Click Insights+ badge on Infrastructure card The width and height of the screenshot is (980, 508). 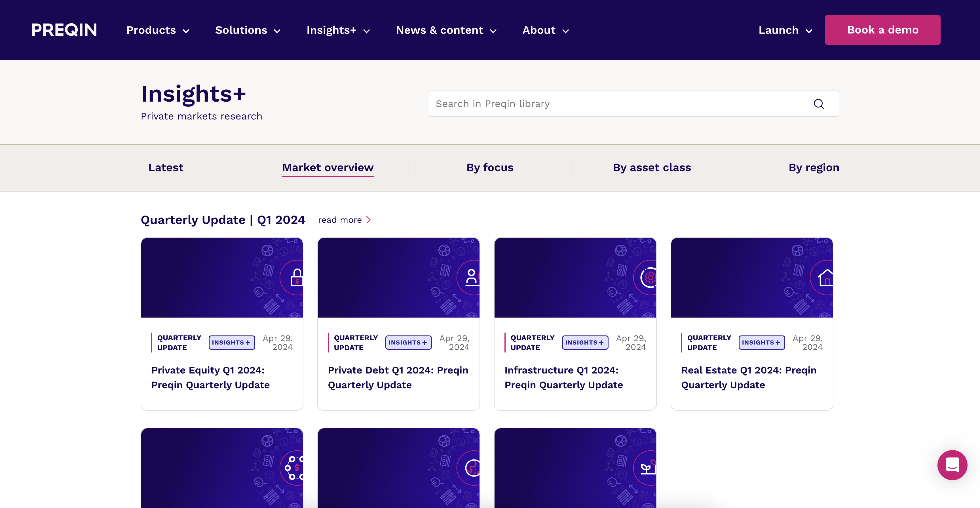pos(585,342)
